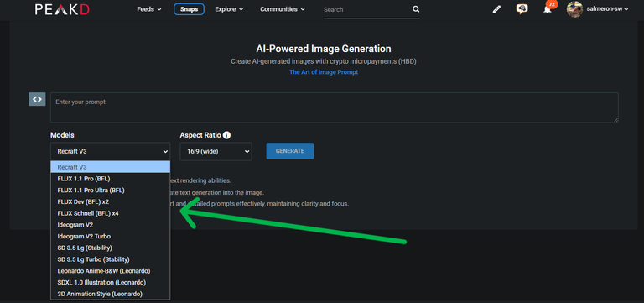This screenshot has height=303, width=644.
Task: Click into the Enter your prompt box
Action: pos(335,107)
